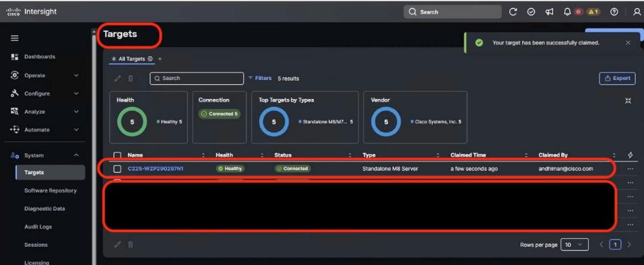Click the Cisco Systems, Inc. 5 legend
This screenshot has height=265, width=644.
[x=435, y=122]
